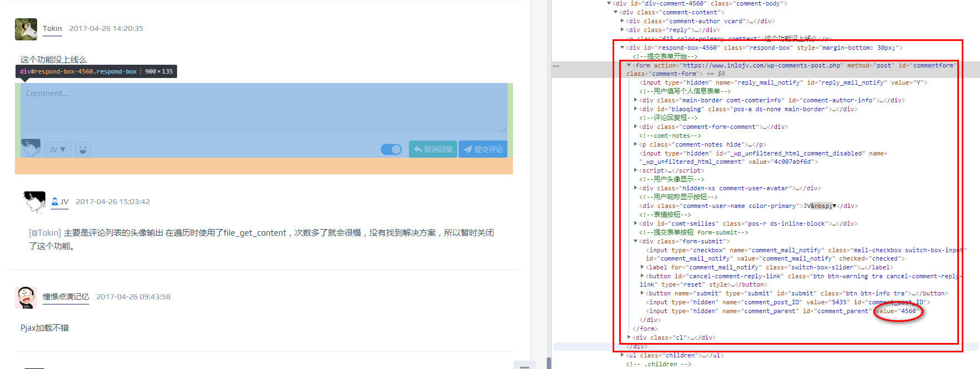Click the @Tokin mention link
The width and height of the screenshot is (980, 369).
coord(45,233)
